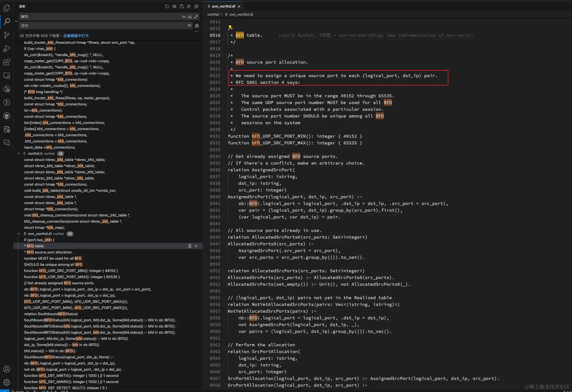Viewport: 572px width, 392px height.
Task: Toggle Preserve Case in replace box
Action: coord(189,26)
